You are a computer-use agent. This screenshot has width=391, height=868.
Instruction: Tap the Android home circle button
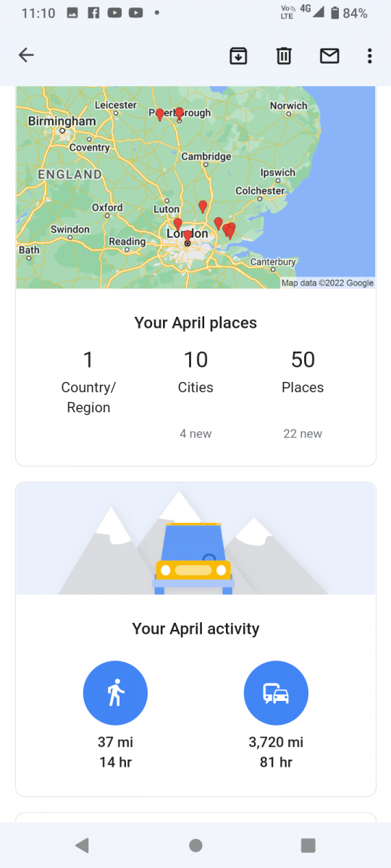(x=195, y=845)
